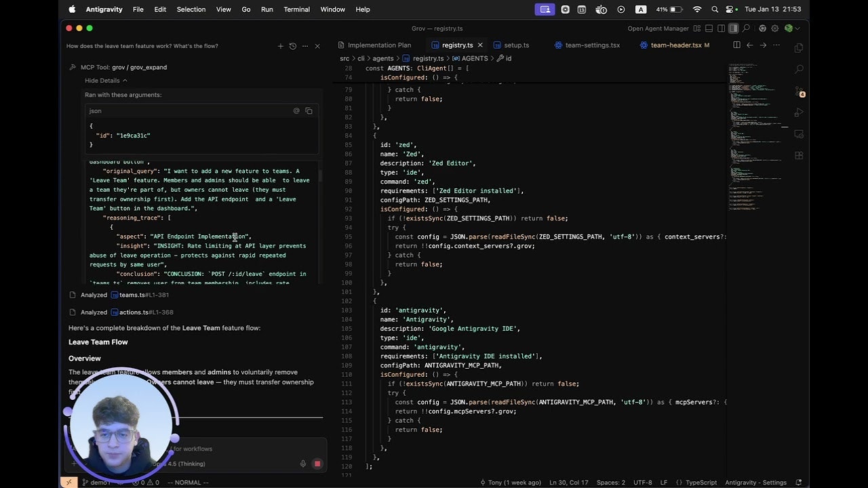Switch to the setup.ts tab
The image size is (868, 488).
click(516, 45)
